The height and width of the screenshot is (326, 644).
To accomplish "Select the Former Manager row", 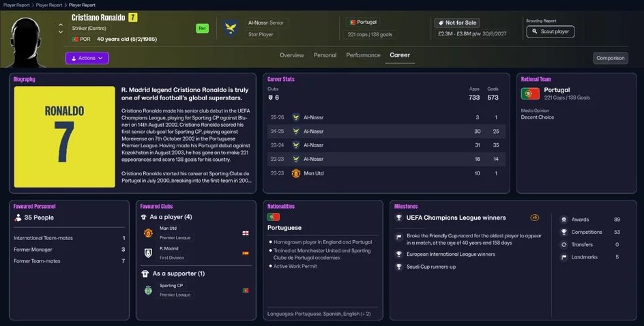I will click(x=70, y=250).
